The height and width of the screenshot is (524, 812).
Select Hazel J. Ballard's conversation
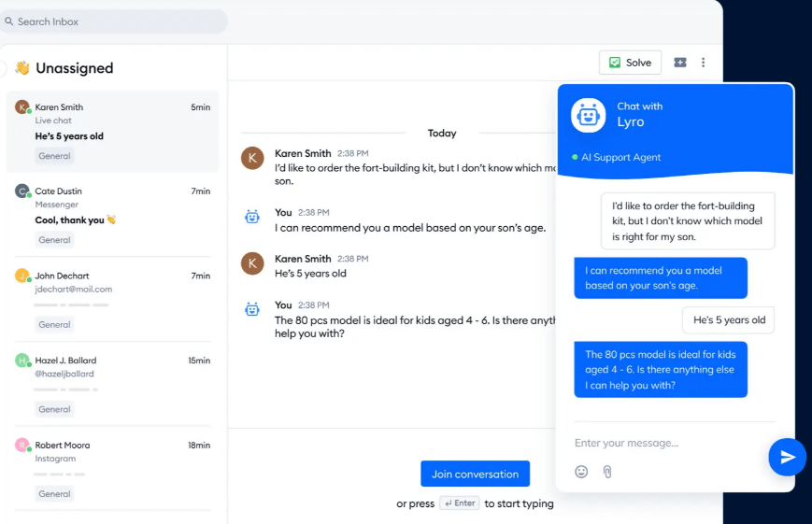pos(112,381)
